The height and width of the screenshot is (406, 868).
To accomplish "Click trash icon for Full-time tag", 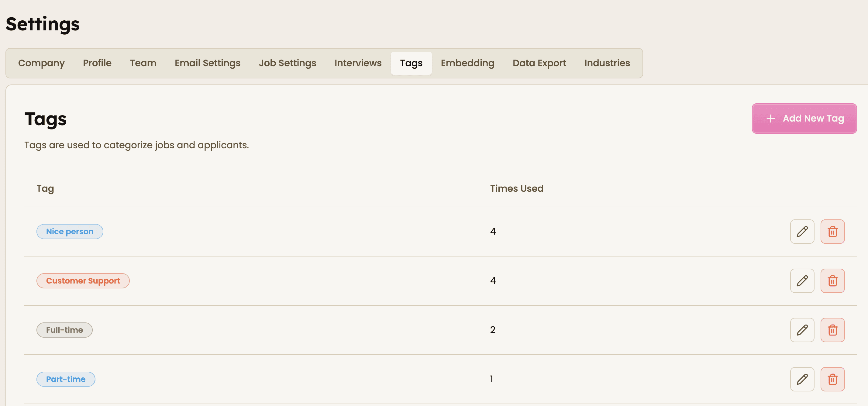I will point(832,330).
